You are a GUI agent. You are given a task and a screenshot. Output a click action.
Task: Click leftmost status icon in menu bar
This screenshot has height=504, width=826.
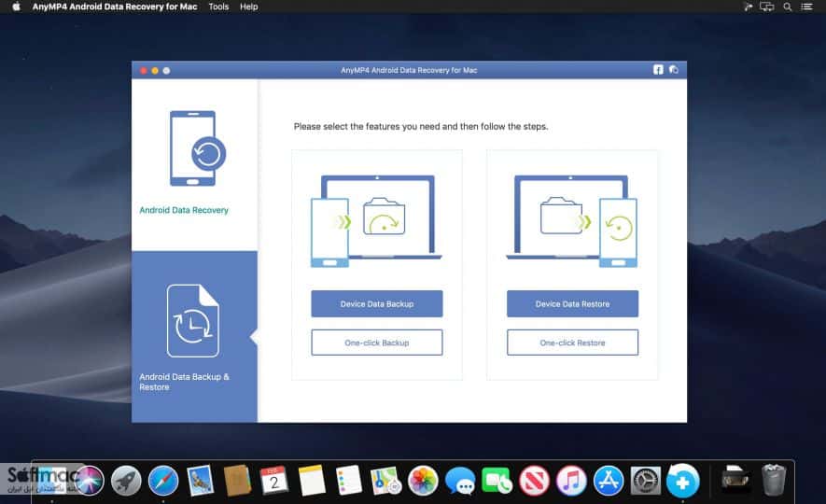pos(748,7)
